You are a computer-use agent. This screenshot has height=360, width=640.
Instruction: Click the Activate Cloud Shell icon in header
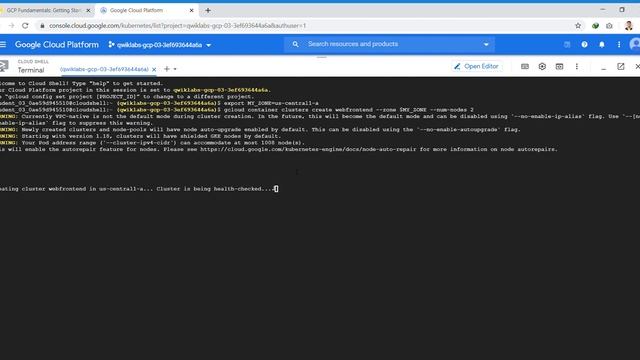(567, 44)
